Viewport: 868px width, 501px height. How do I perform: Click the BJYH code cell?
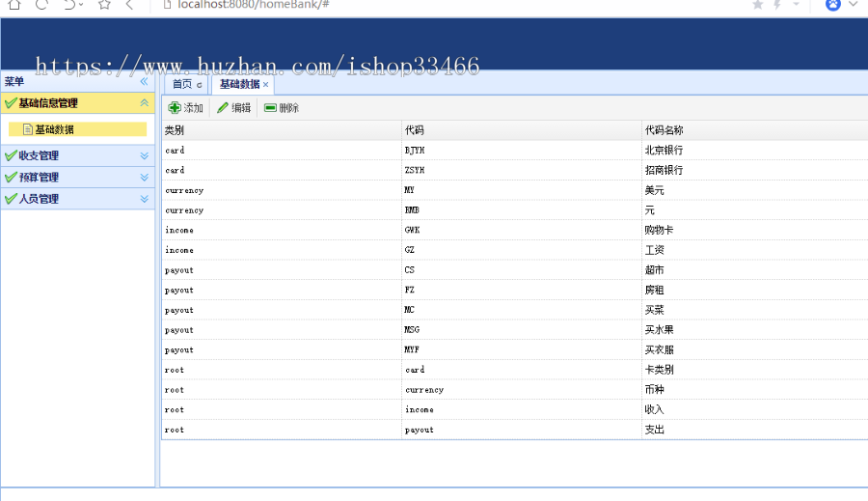coord(522,151)
